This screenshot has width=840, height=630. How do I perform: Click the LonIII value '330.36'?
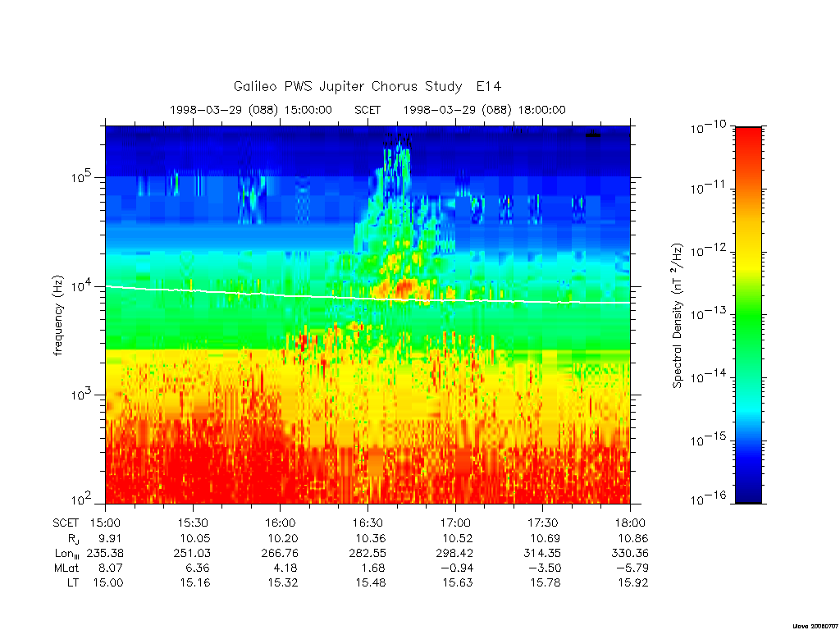point(630,553)
